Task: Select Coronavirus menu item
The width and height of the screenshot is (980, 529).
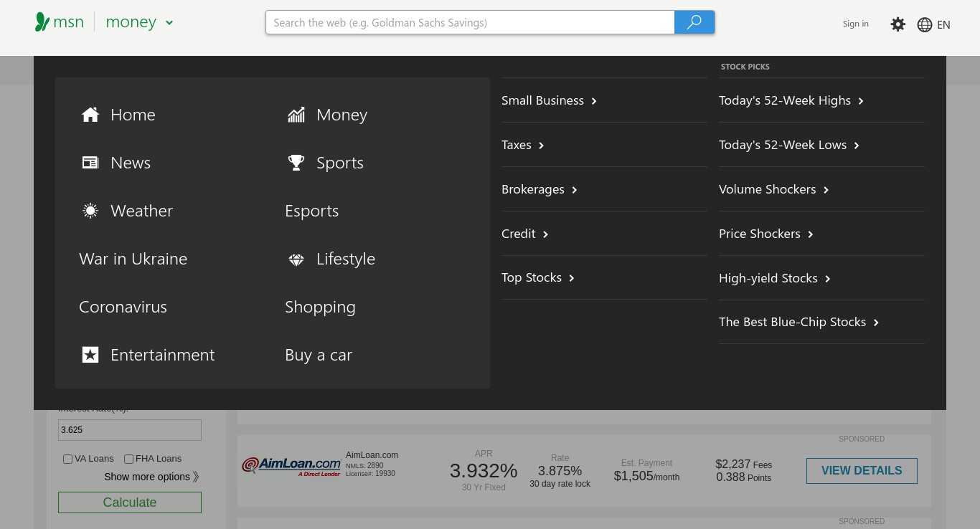Action: 123,307
